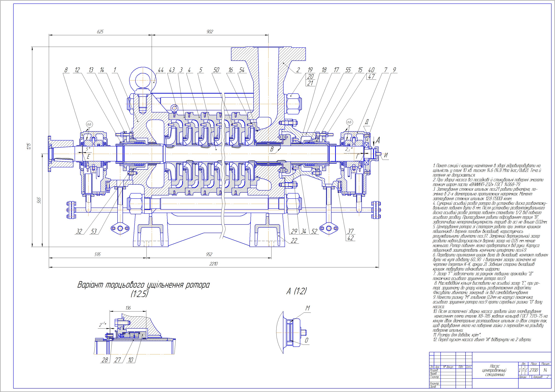Click the 625 dimension at top left
This screenshot has height=392, width=555.
100,32
